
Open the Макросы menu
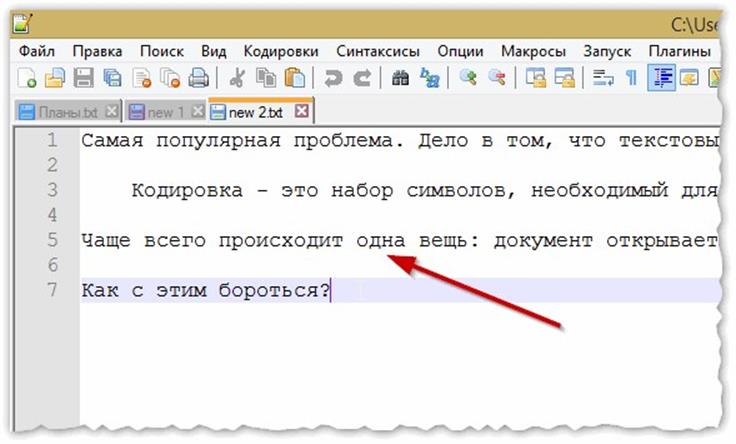(533, 51)
